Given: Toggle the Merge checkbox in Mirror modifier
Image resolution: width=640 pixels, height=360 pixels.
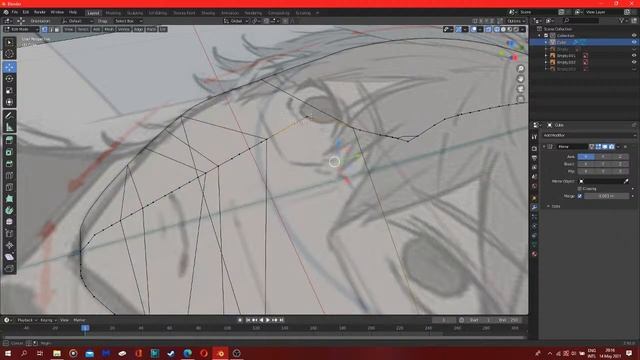Looking at the screenshot, I should click(580, 196).
